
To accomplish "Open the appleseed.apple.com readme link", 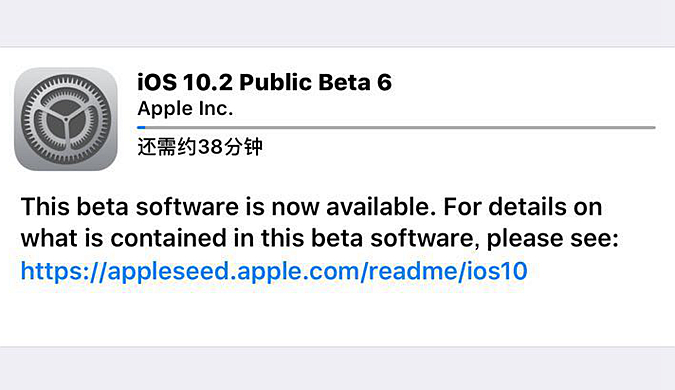I will 274,271.
